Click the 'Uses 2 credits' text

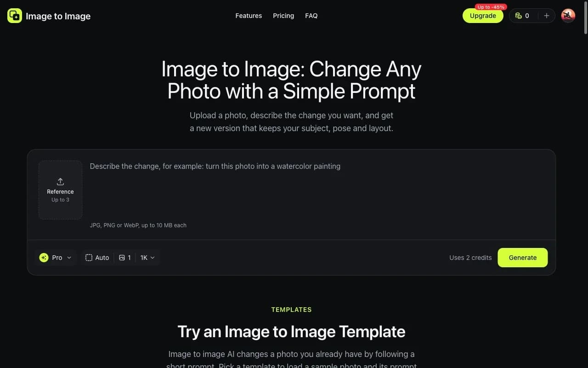pyautogui.click(x=470, y=258)
